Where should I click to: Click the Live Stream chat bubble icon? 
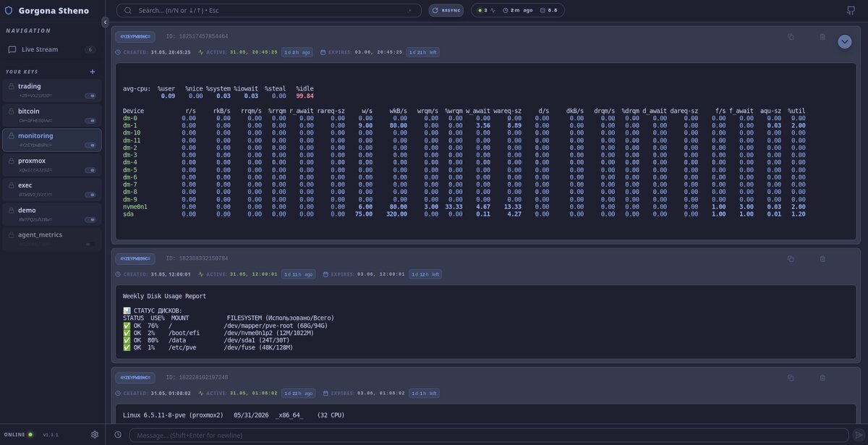click(x=12, y=49)
